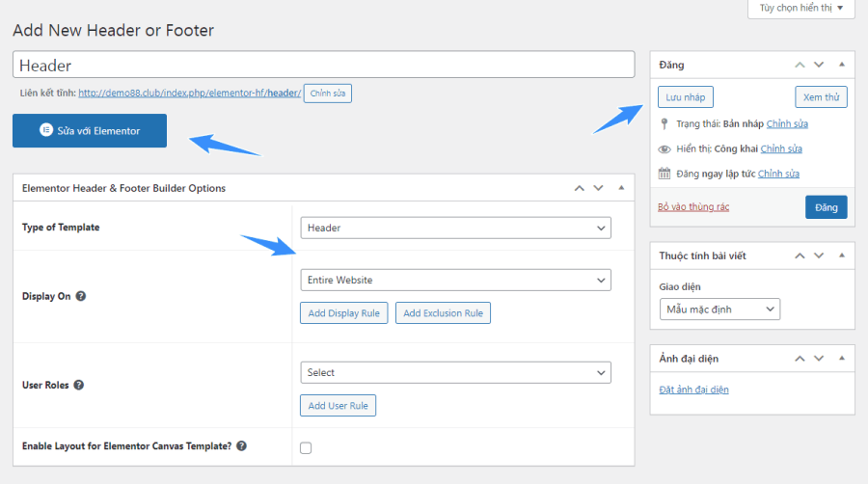This screenshot has width=868, height=484.
Task: Click Lưu nháp save draft button
Action: point(686,96)
